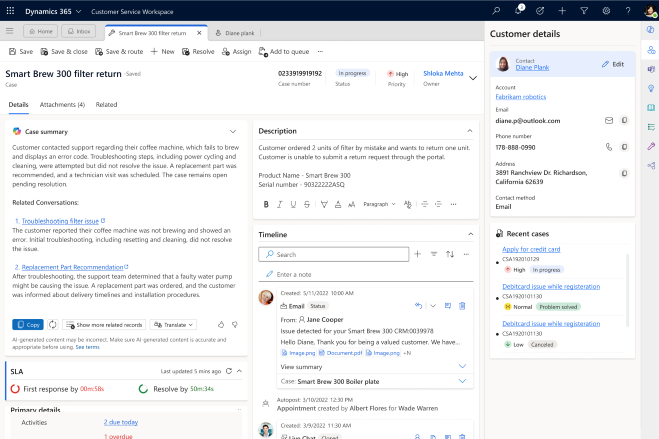The height and width of the screenshot is (439, 659).
Task: Click Resolve in the command bar
Action: coord(198,51)
